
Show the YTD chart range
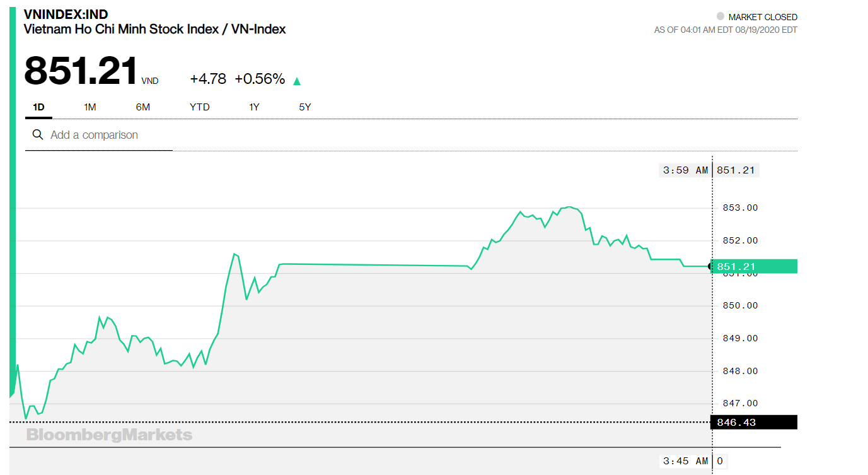200,107
